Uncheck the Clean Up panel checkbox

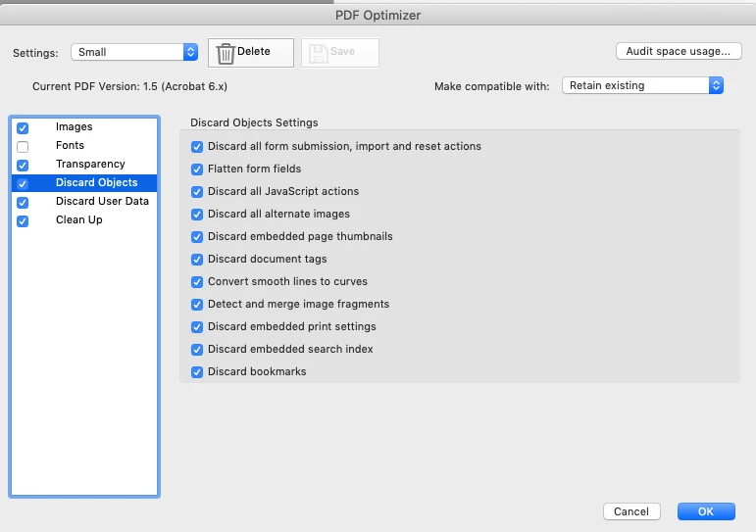[x=23, y=221]
